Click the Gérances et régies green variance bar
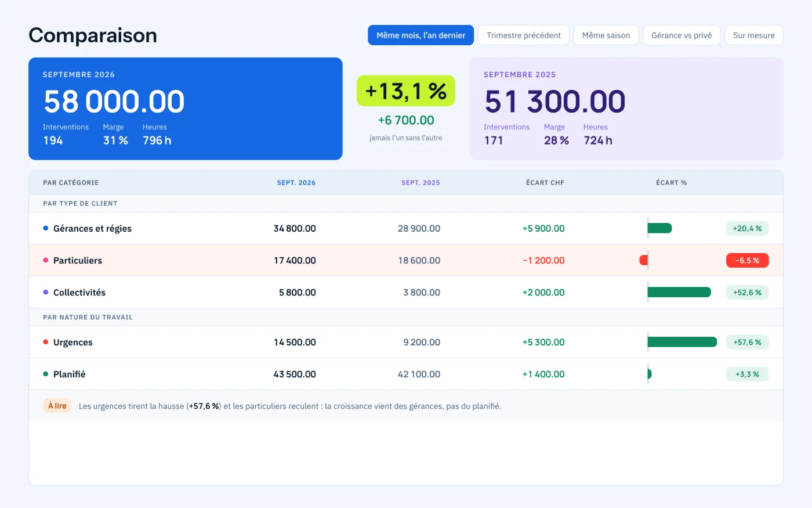Image resolution: width=812 pixels, height=508 pixels. click(660, 228)
